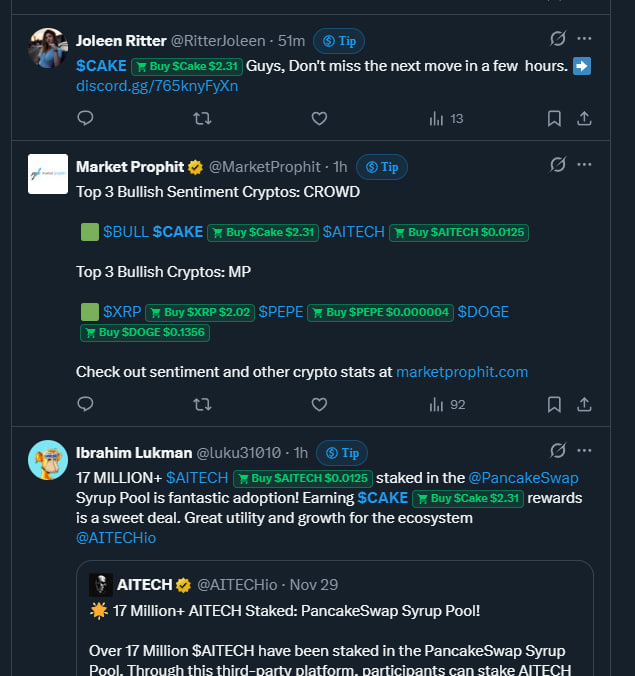Tip Joleen Ritter

(x=339, y=41)
